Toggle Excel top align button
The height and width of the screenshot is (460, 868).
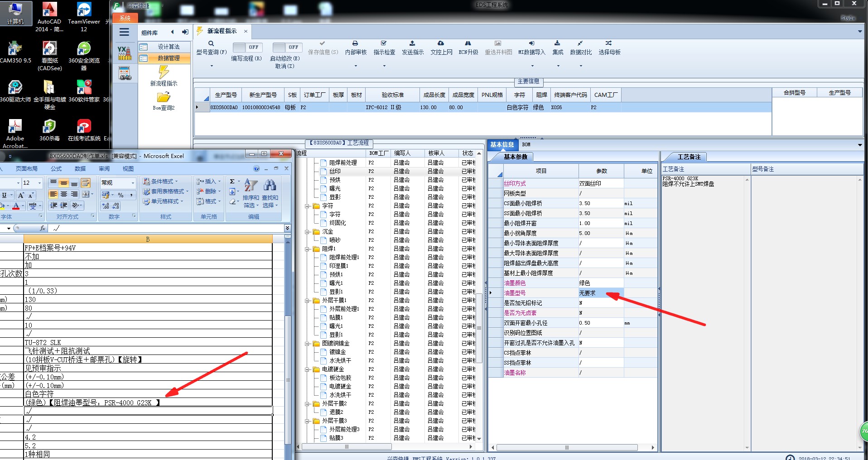click(53, 183)
